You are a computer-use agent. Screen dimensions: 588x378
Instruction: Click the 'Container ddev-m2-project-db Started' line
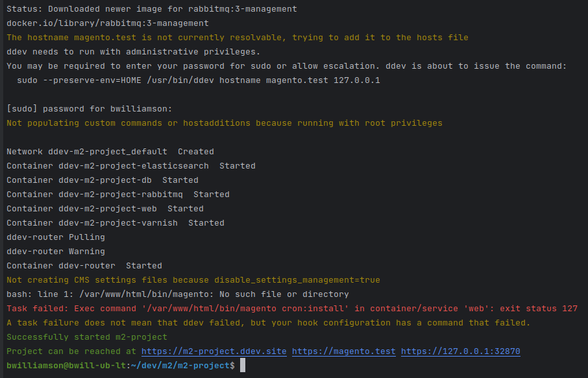coord(103,180)
